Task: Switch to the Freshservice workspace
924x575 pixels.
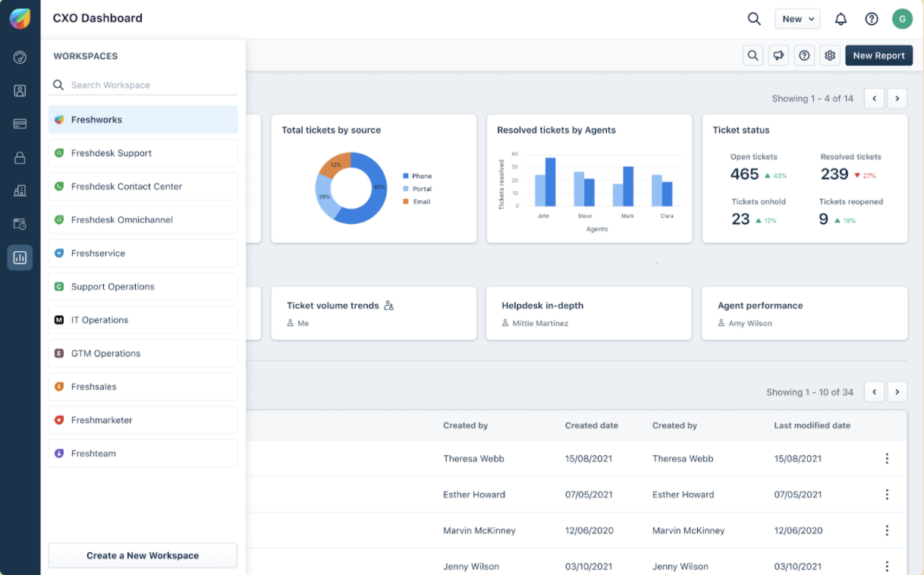Action: [x=143, y=253]
